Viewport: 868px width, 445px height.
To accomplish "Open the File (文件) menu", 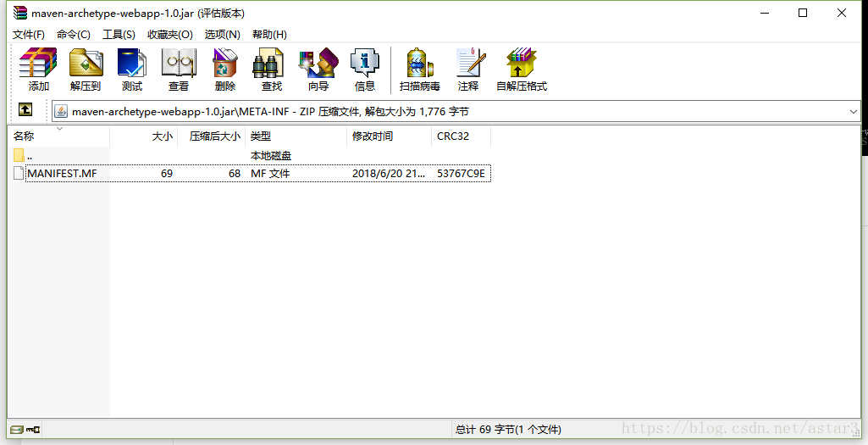I will (28, 35).
